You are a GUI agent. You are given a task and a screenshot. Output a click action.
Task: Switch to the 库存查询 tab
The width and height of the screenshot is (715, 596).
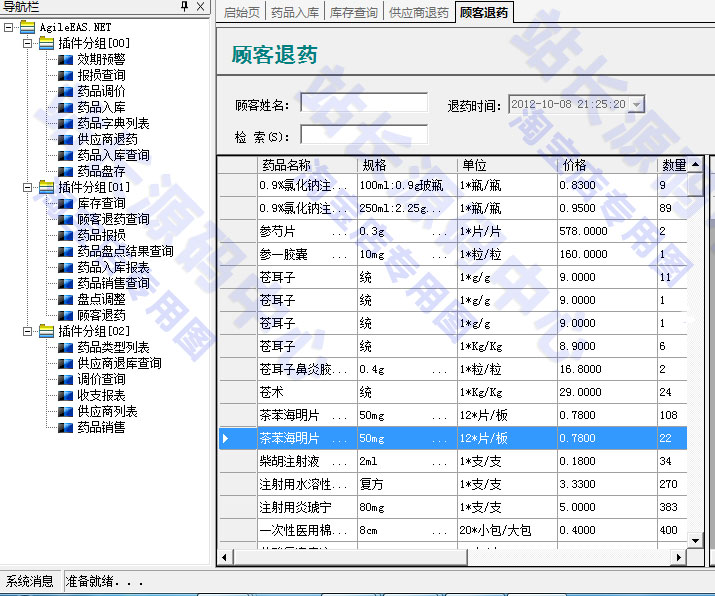tap(353, 13)
